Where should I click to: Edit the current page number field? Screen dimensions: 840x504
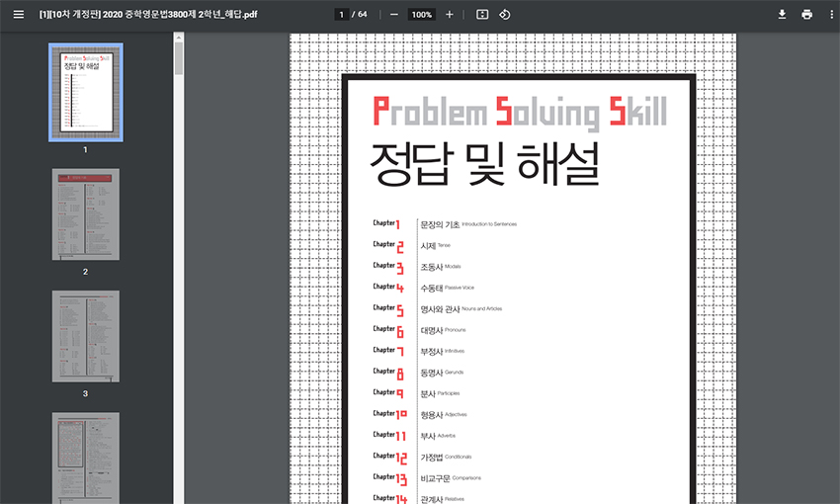point(341,15)
